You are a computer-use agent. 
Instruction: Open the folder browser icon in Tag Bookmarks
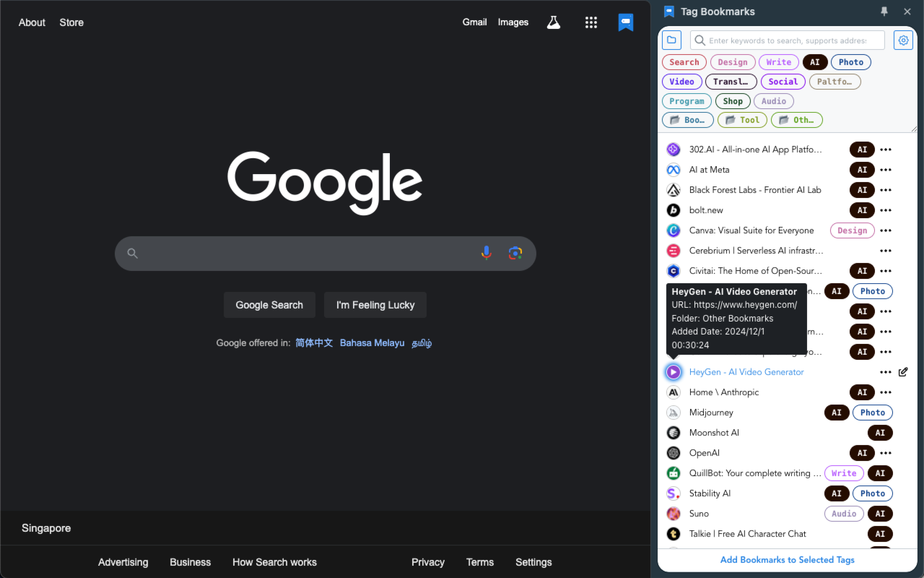[x=671, y=40]
